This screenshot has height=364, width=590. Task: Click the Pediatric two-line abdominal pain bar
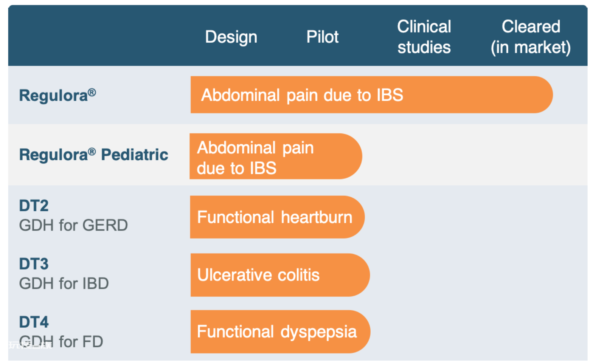click(x=276, y=156)
